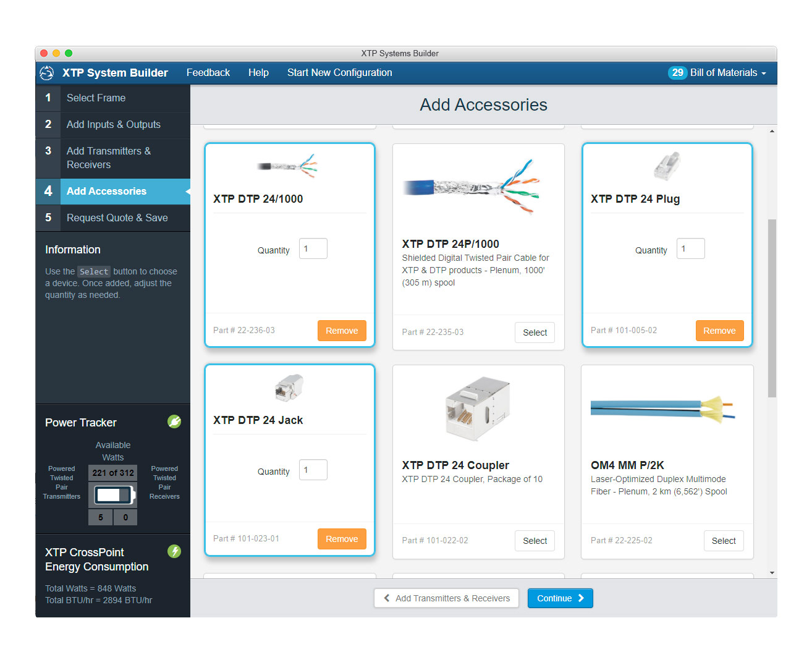The height and width of the screenshot is (665, 812).
Task: Remove the XTP DTP 24 Plug accessory
Action: tap(719, 331)
